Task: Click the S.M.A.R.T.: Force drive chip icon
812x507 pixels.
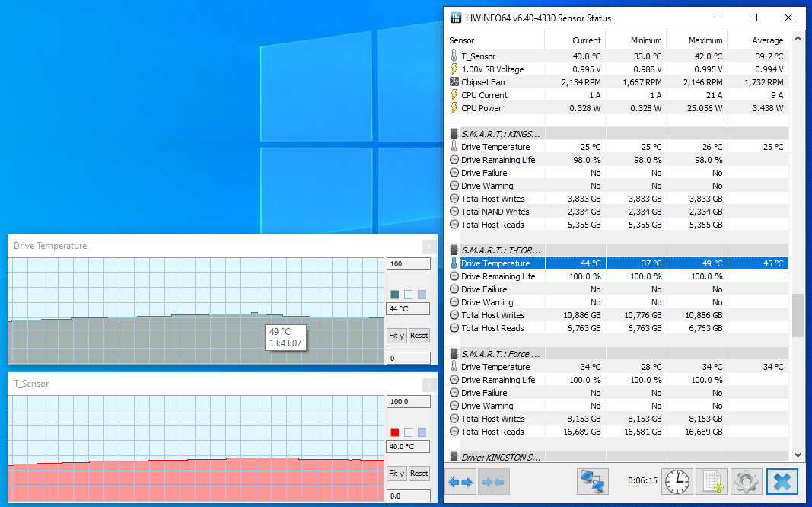Action: [x=454, y=354]
